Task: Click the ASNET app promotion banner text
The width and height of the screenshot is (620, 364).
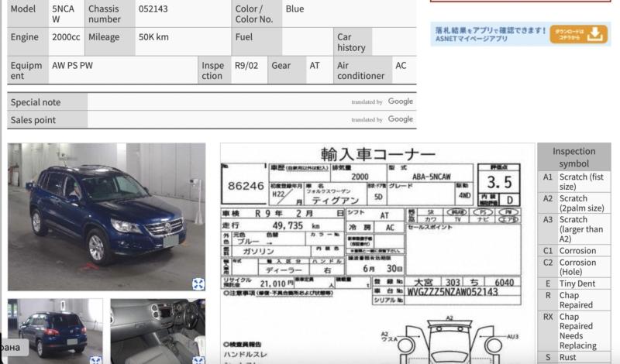Action: [x=488, y=33]
